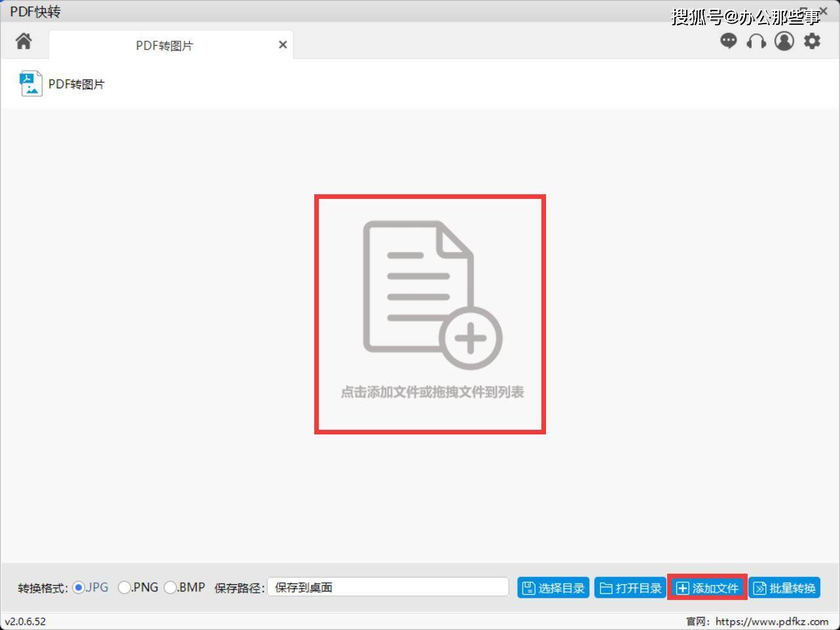Click the 转换格式 label
Image resolution: width=840 pixels, height=630 pixels.
point(43,588)
